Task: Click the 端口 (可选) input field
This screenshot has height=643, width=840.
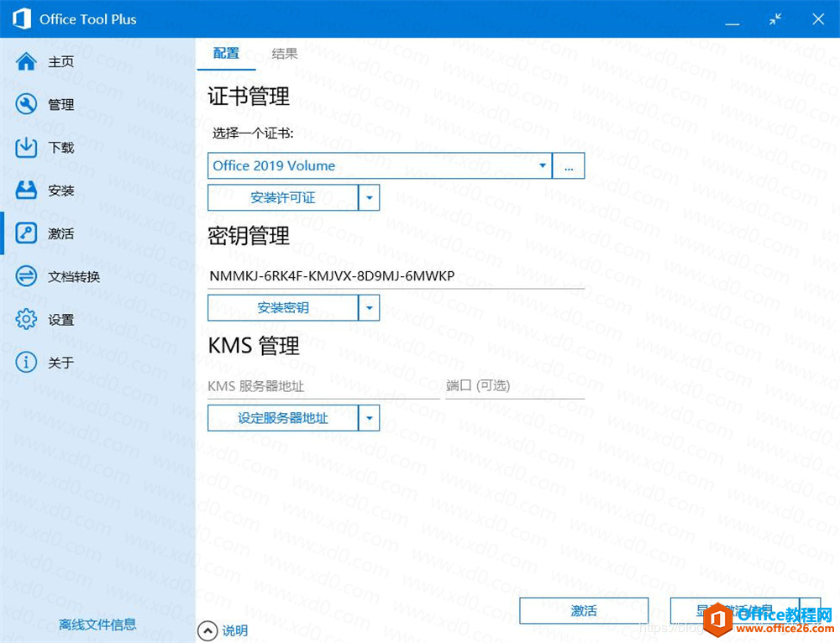Action: click(x=515, y=386)
